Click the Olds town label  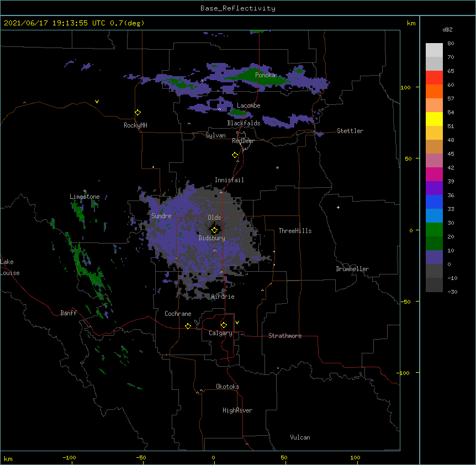(x=214, y=218)
